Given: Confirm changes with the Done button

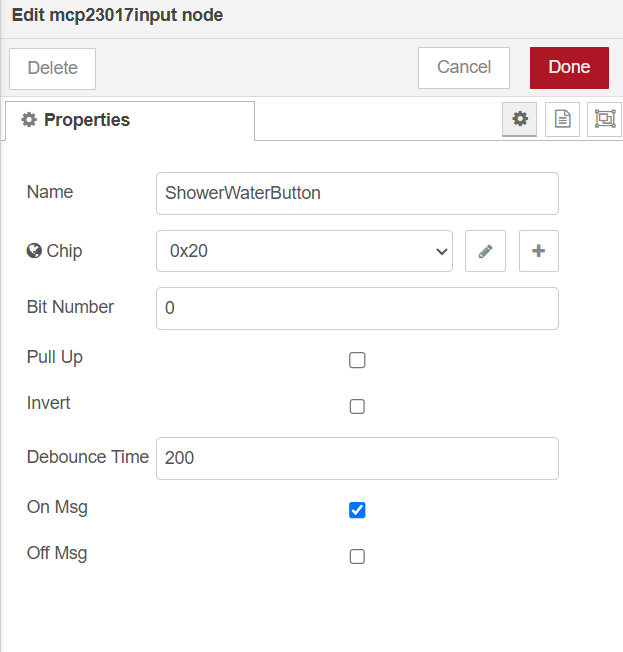Looking at the screenshot, I should [x=569, y=68].
